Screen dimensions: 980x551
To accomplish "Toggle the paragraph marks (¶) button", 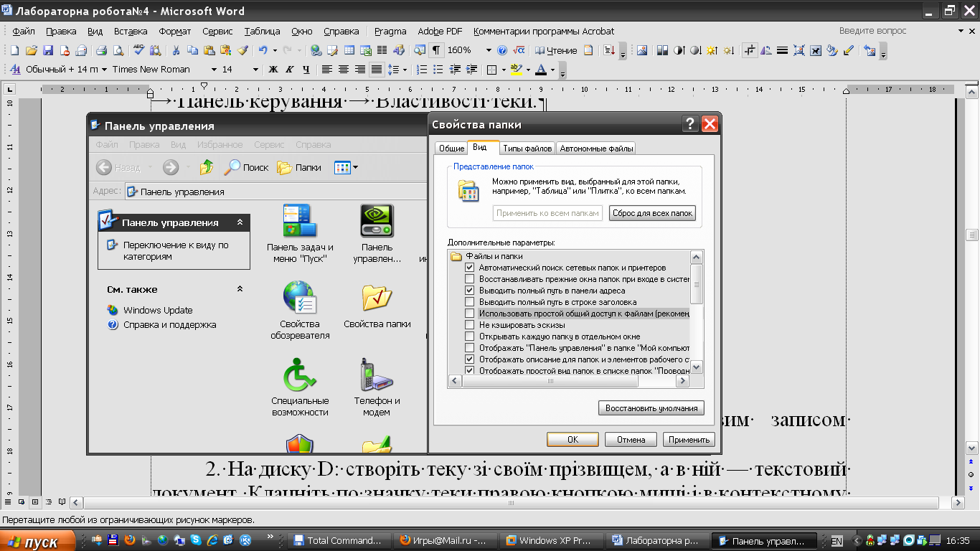I will [436, 50].
